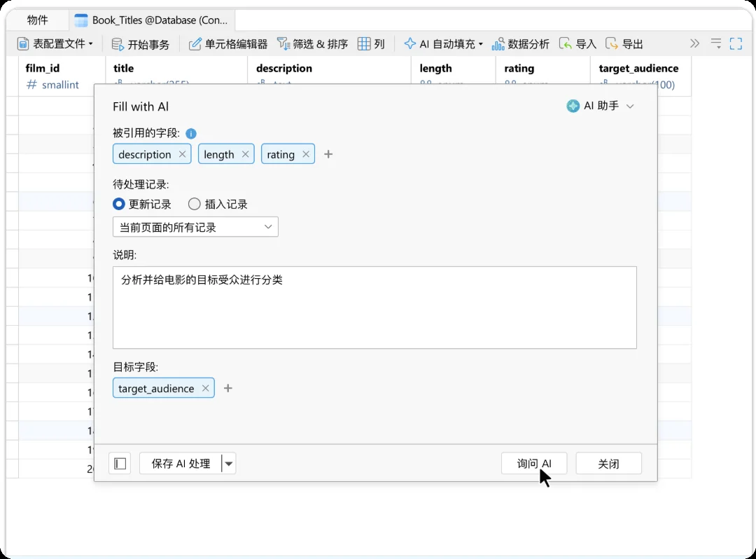Screen dimensions: 756x559
Task: Open the 当前页面的所有记录 dropdown
Action: tap(195, 227)
